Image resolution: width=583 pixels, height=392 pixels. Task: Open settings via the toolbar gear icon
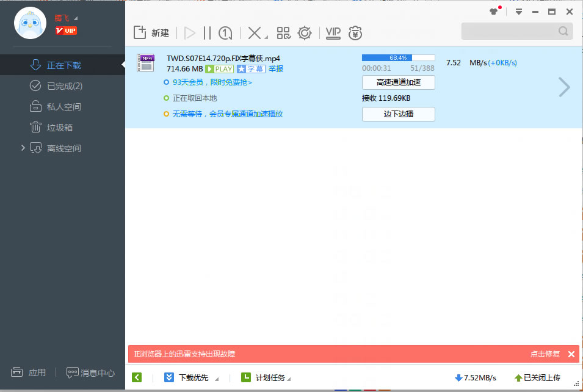coord(305,33)
